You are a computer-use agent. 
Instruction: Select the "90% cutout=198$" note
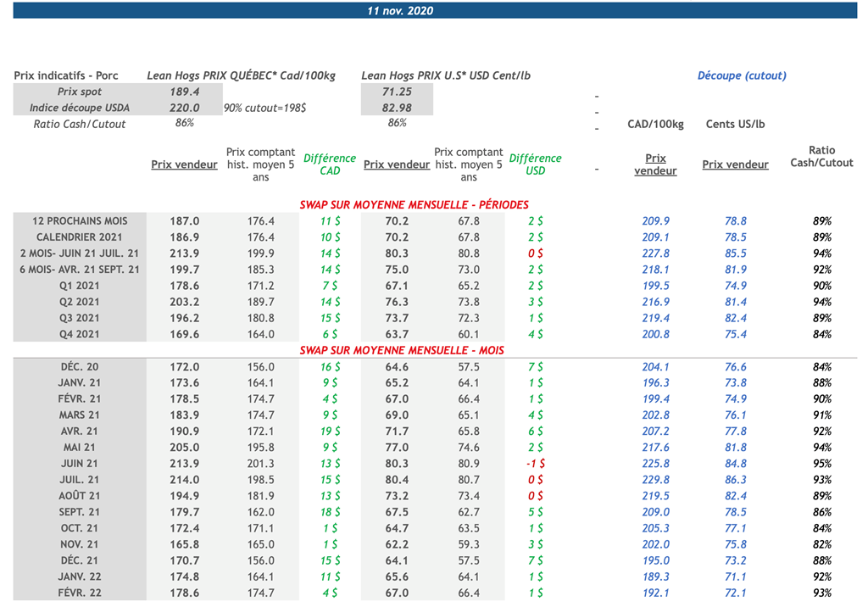264,108
